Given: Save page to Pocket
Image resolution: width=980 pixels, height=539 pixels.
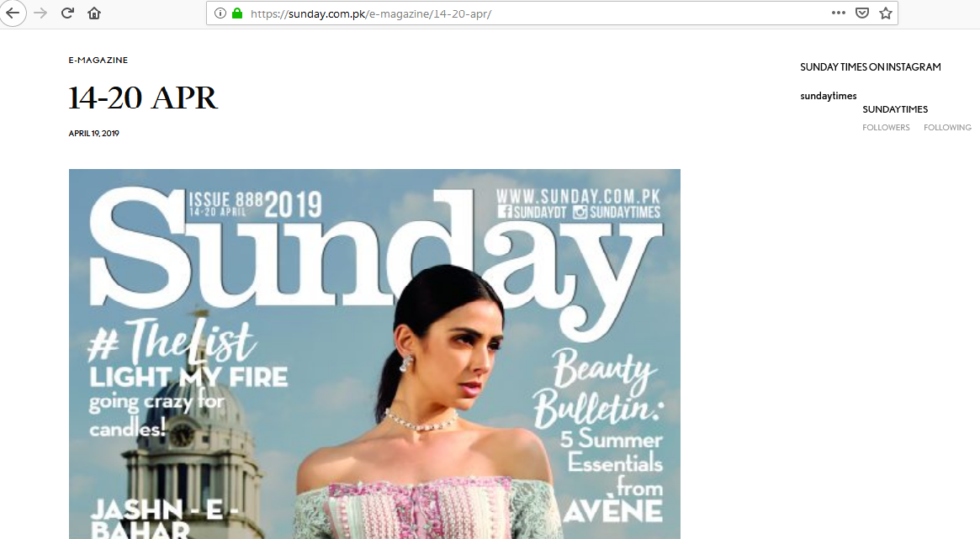Looking at the screenshot, I should pos(862,13).
